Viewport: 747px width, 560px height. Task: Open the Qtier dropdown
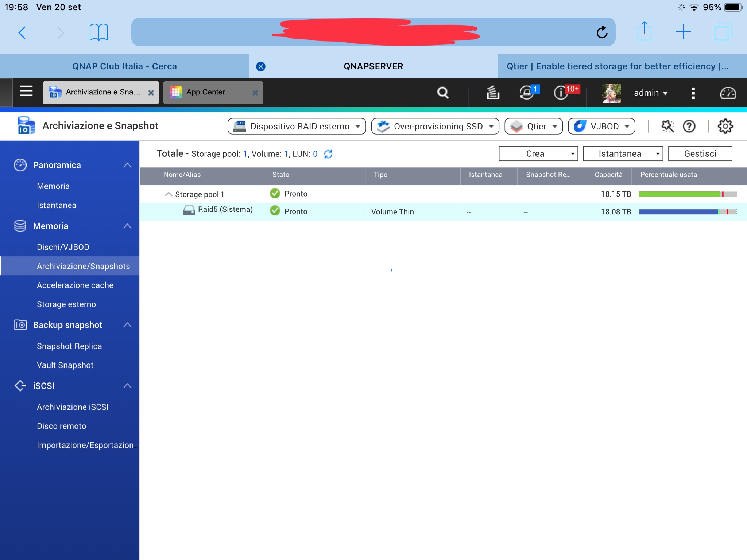coord(534,126)
